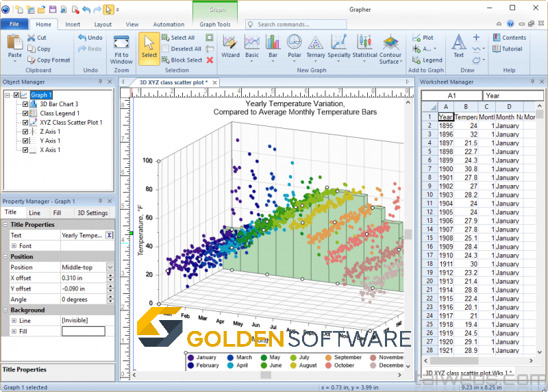Click the Save icon in quick access toolbar
The height and width of the screenshot is (392, 548).
pyautogui.click(x=53, y=10)
